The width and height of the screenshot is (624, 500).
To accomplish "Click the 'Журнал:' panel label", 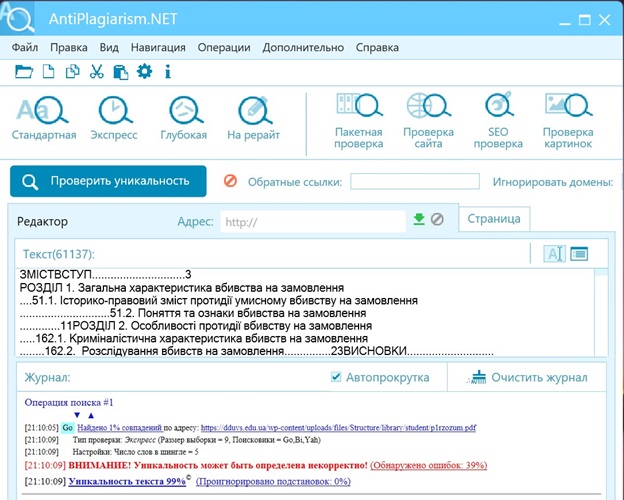I will [47, 377].
